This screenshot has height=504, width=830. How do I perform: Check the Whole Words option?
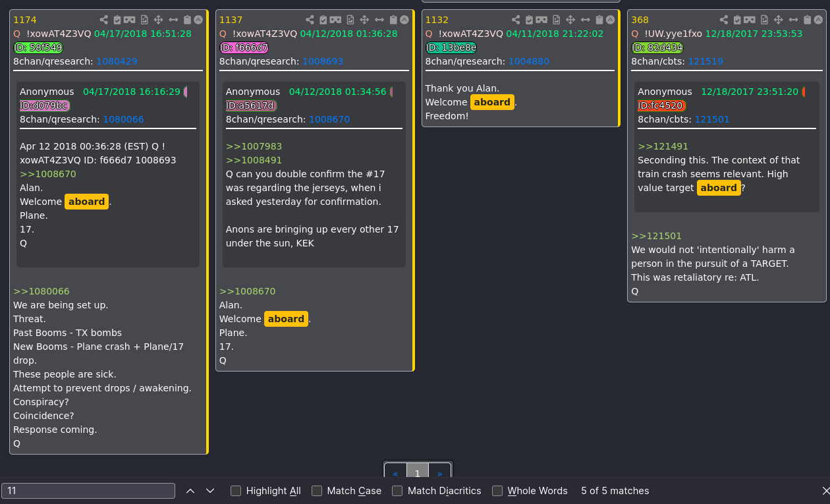[497, 491]
